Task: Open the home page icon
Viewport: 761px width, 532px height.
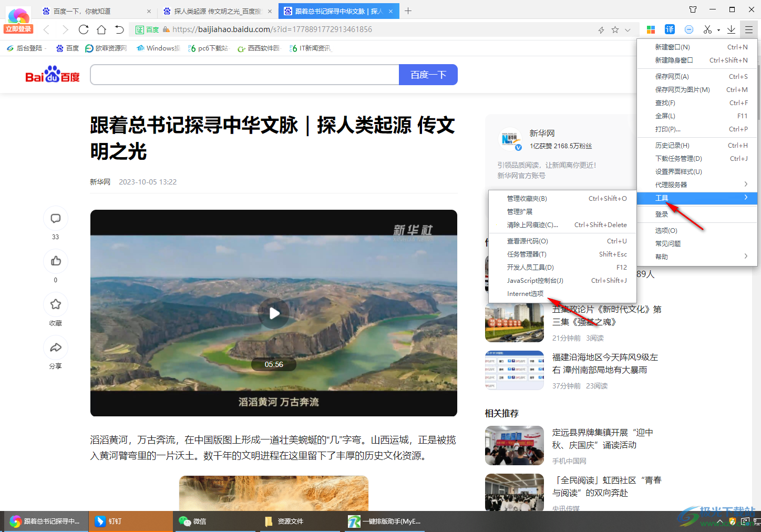Action: coord(101,29)
